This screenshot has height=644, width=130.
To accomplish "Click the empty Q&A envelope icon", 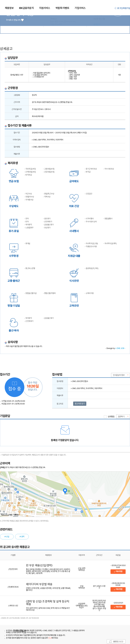I will 65,430.
